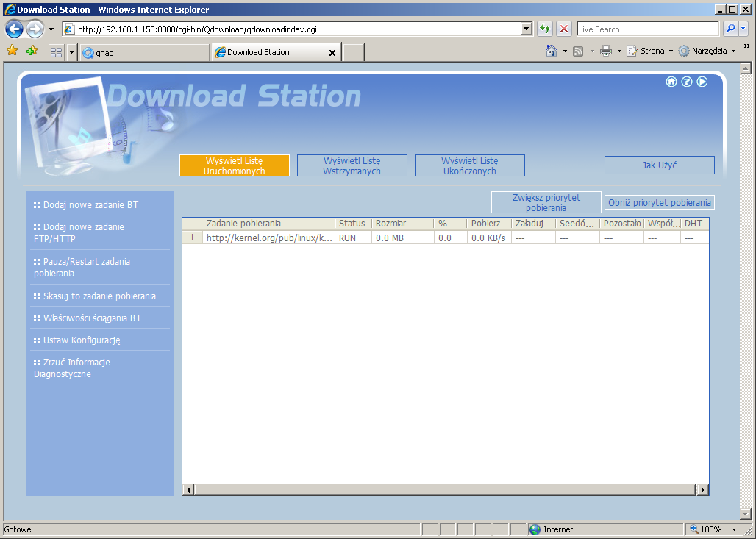Image resolution: width=756 pixels, height=539 pixels.
Task: Select the kernel.org download task row
Action: click(x=446, y=238)
